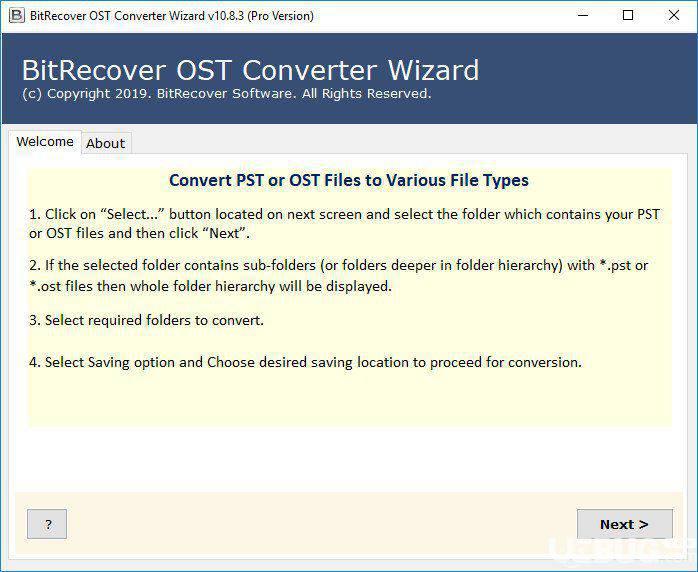Image resolution: width=698 pixels, height=572 pixels.
Task: Switch to the Welcome tab
Action: click(x=45, y=142)
